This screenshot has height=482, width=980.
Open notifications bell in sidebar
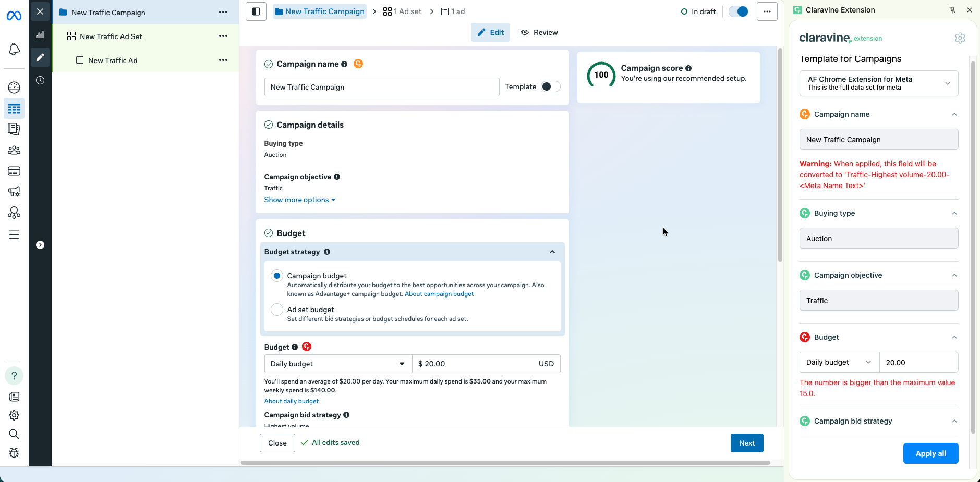(x=14, y=50)
